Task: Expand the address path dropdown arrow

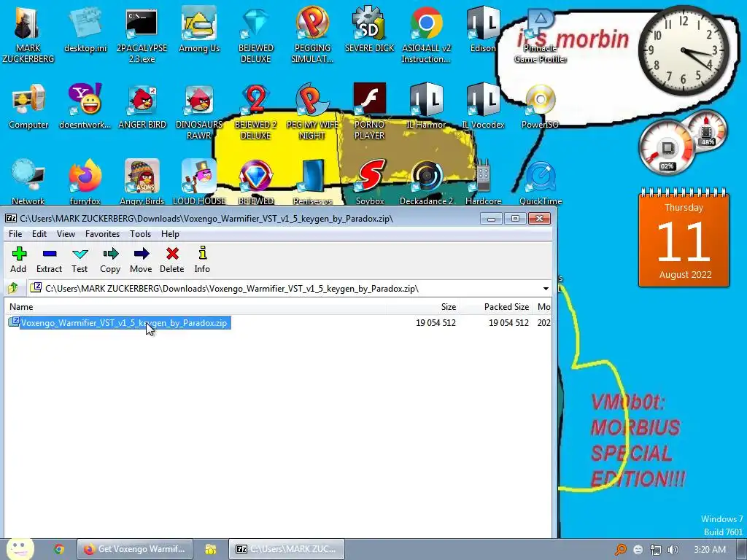Action: (546, 289)
